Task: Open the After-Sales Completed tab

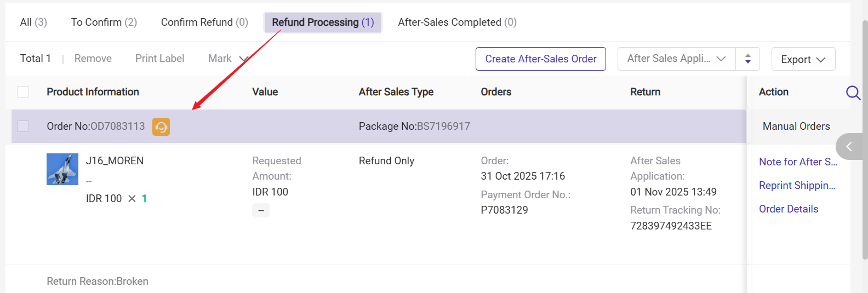Action: click(x=457, y=22)
